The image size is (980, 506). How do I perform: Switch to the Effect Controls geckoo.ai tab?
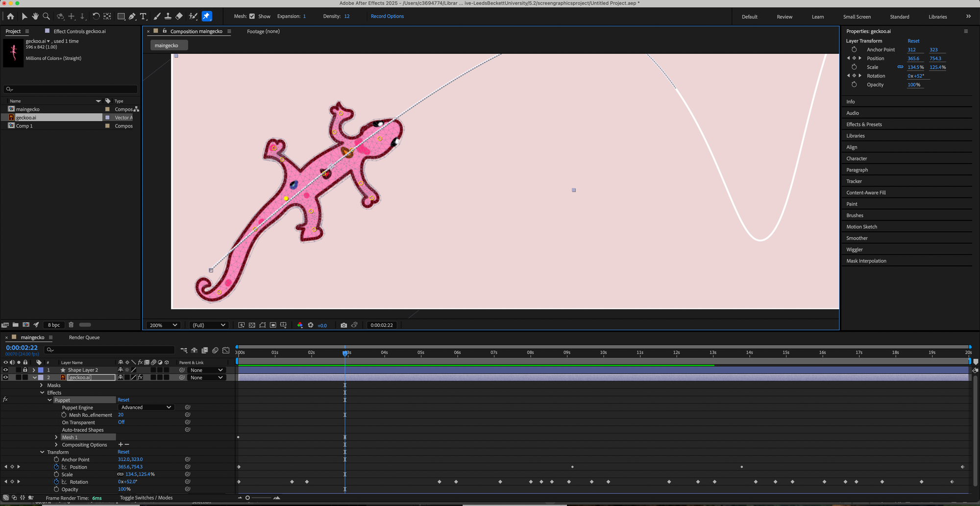coord(79,31)
